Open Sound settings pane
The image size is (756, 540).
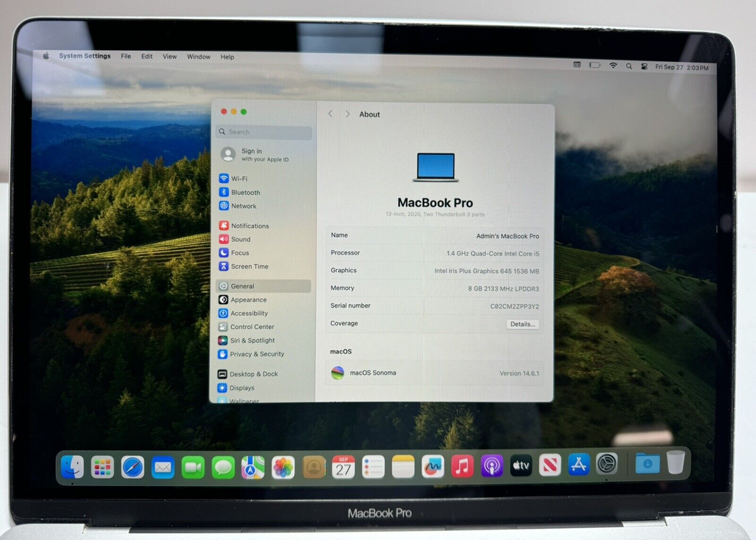pos(235,239)
